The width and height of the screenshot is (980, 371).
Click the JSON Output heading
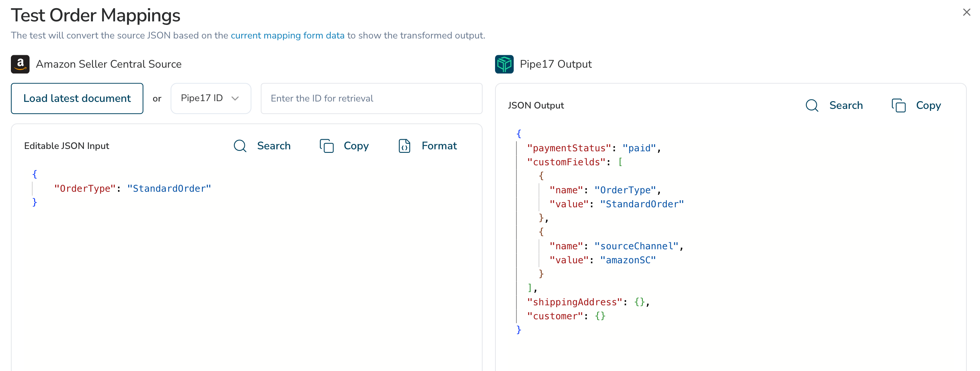(536, 105)
